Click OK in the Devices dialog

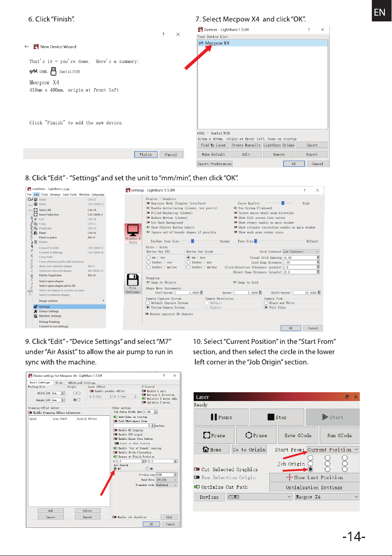[x=294, y=164]
